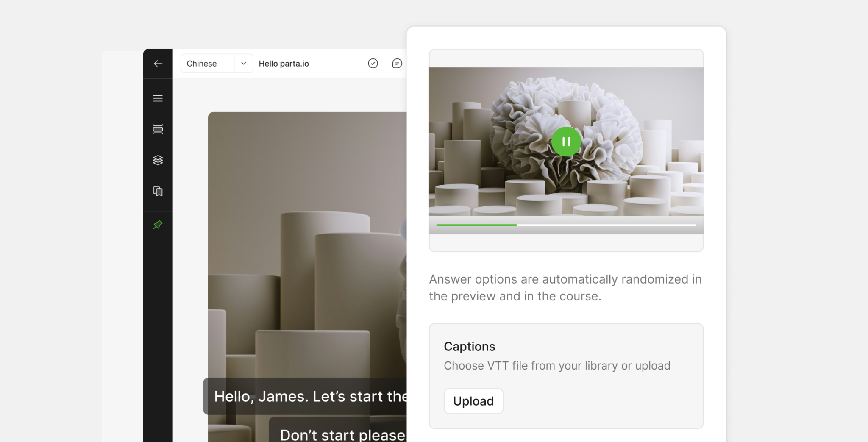Open the layers panel icon

pos(158,160)
